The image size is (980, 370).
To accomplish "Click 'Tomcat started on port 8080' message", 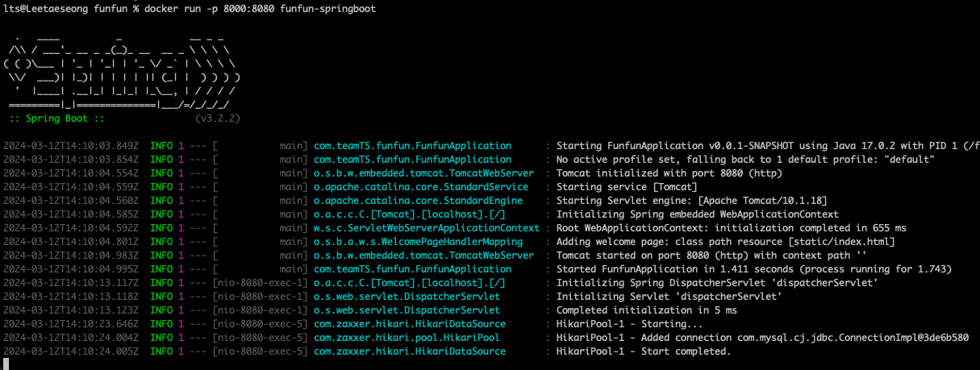I will pos(710,256).
